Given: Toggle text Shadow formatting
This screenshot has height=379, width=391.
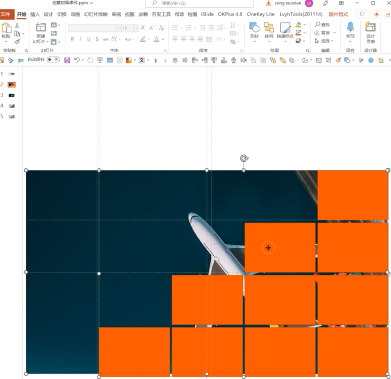Looking at the screenshot, I should (x=97, y=39).
